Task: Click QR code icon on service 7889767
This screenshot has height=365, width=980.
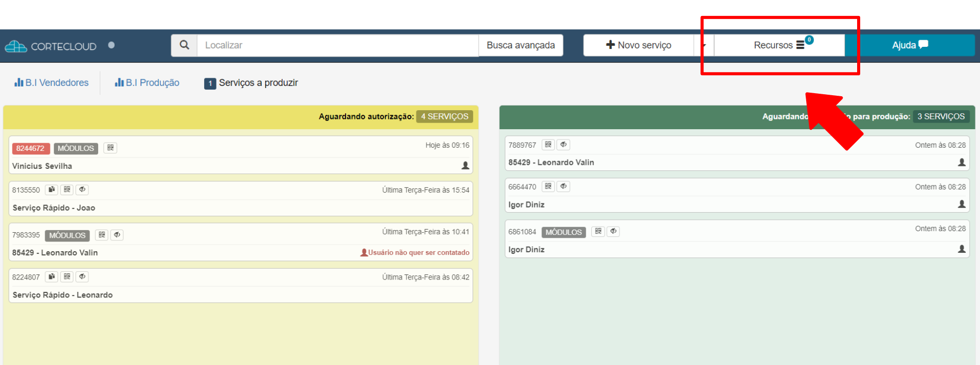Action: [x=548, y=145]
